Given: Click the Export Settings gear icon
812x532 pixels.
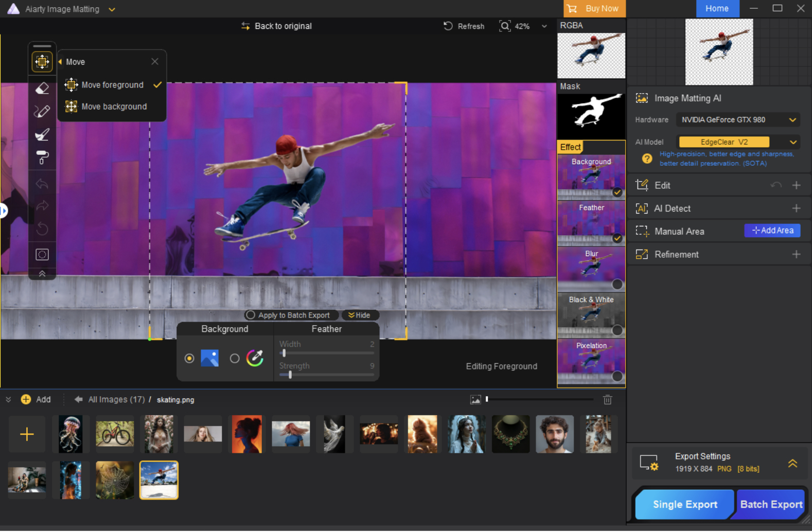Looking at the screenshot, I should [648, 463].
